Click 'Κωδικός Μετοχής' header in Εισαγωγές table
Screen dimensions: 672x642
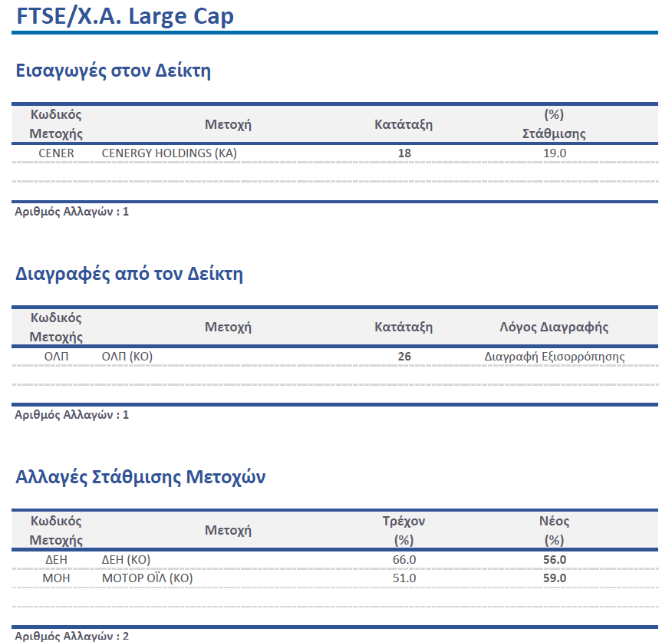pos(56,123)
